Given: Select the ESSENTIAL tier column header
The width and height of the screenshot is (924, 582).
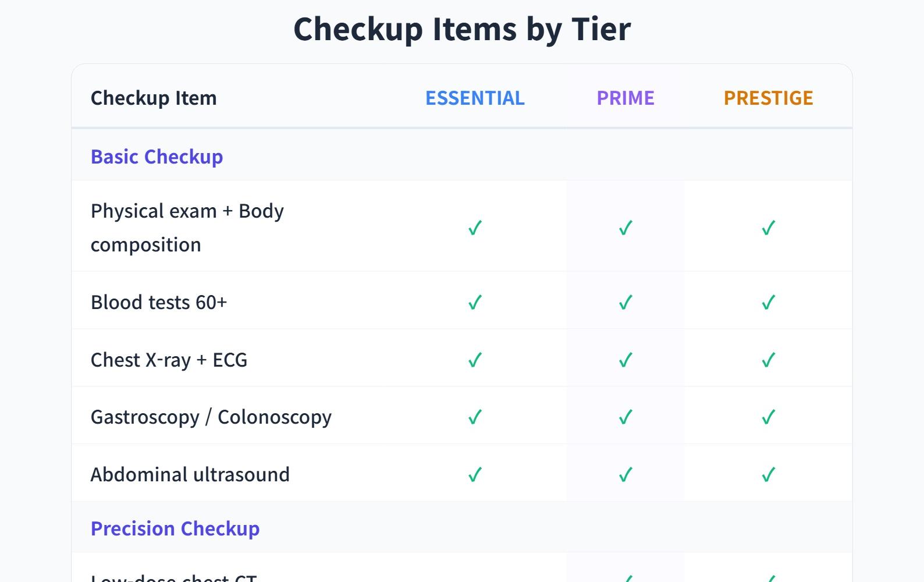Looking at the screenshot, I should (475, 98).
